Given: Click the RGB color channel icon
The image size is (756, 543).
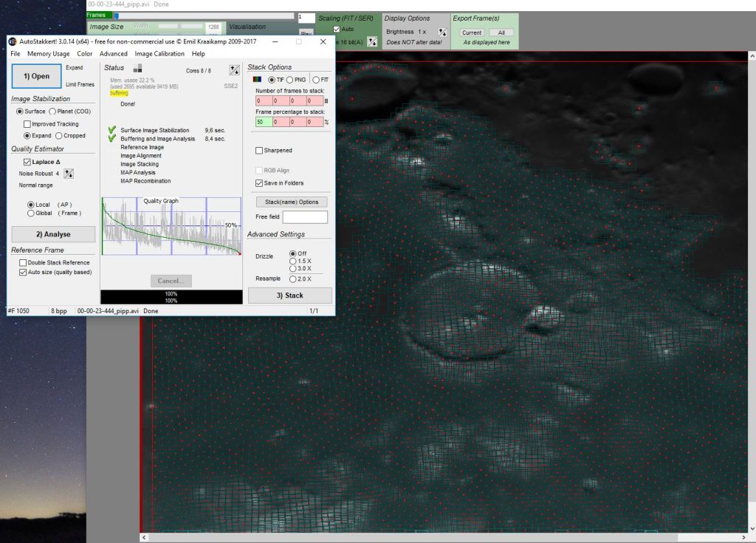Looking at the screenshot, I should (257, 80).
